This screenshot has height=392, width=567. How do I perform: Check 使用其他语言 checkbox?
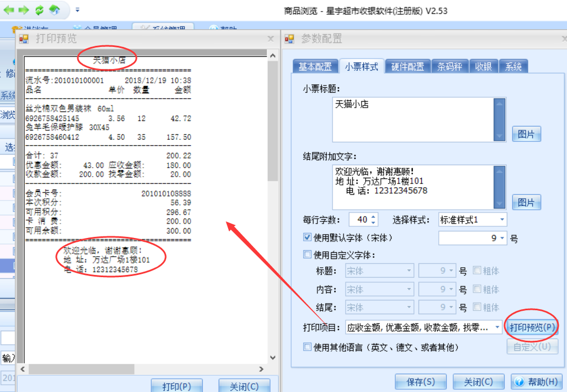[x=308, y=347]
